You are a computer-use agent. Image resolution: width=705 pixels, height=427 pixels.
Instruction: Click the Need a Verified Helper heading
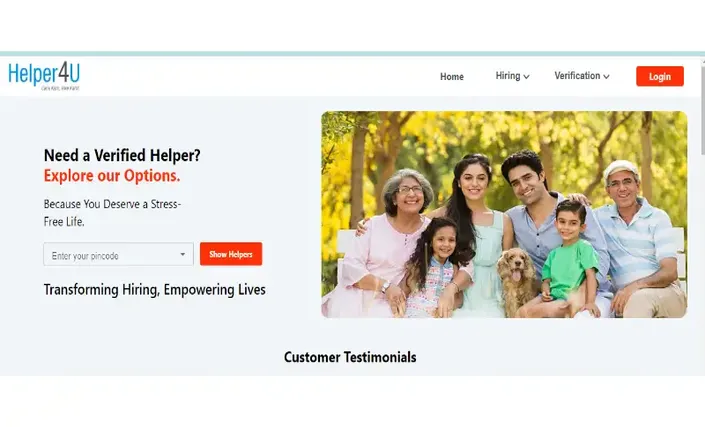122,156
